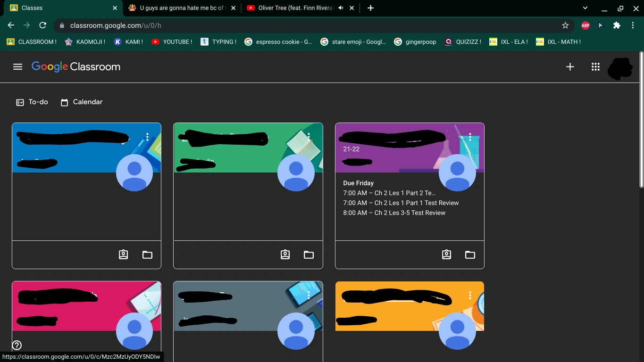644x362 pixels.
Task: Click the plus icon to join a class
Action: [570, 66]
